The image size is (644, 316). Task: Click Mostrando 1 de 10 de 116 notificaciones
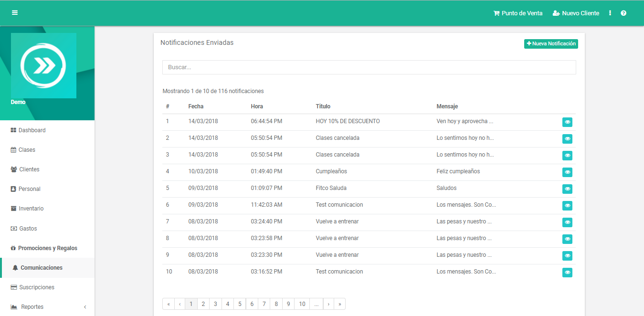[x=213, y=91]
